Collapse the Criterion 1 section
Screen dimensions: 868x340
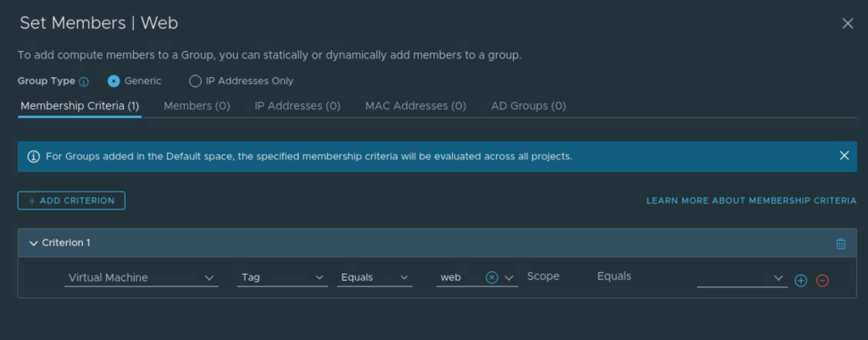[x=34, y=243]
